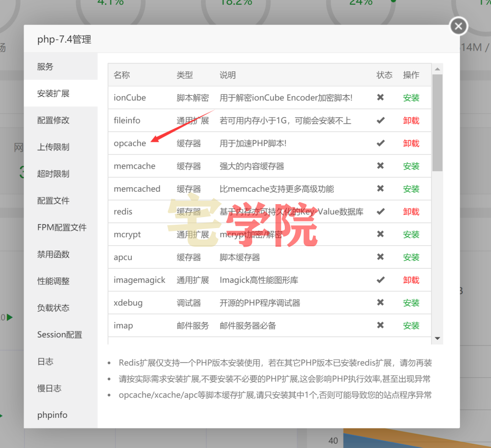The width and height of the screenshot is (491, 448).
Task: Click the mcrypt extension name
Action: point(127,235)
